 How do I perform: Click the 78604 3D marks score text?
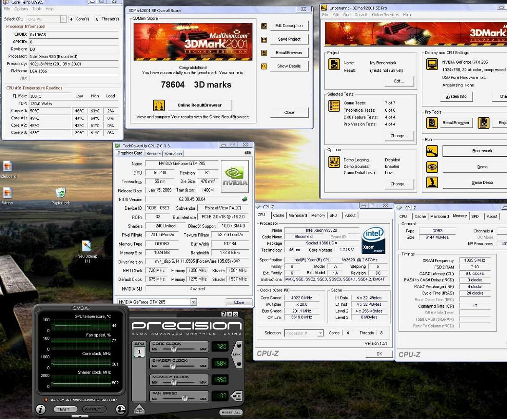point(196,85)
